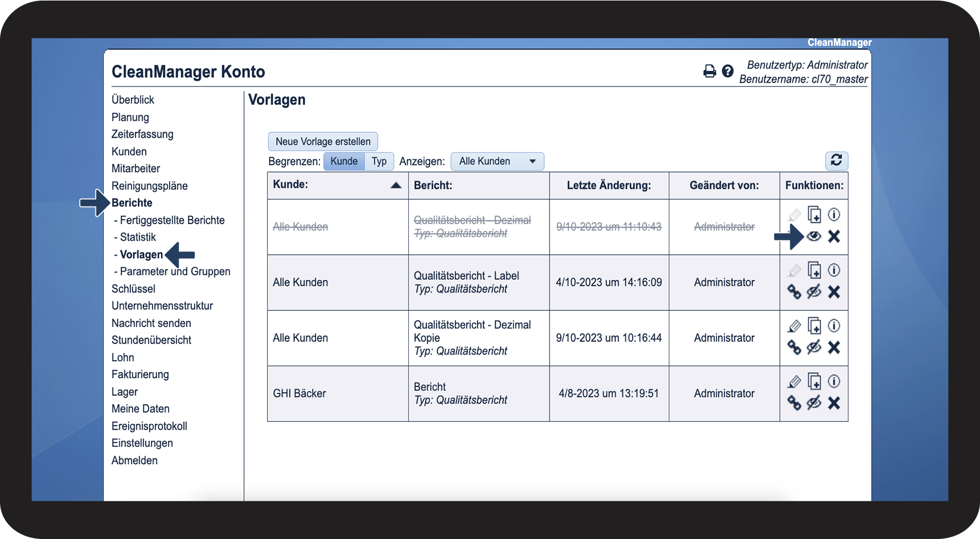
Task: Show the hidden Qualitätsbericht - Dezimal template
Action: coord(814,236)
